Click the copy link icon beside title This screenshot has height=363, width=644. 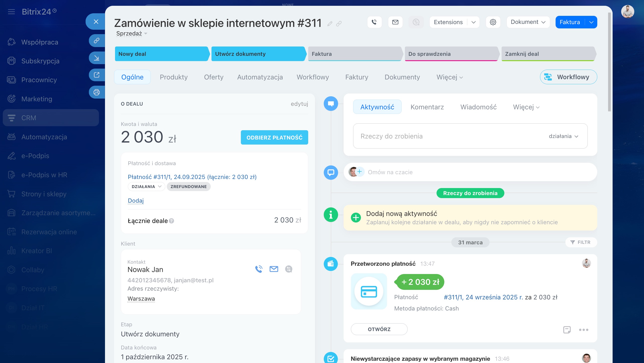click(339, 24)
